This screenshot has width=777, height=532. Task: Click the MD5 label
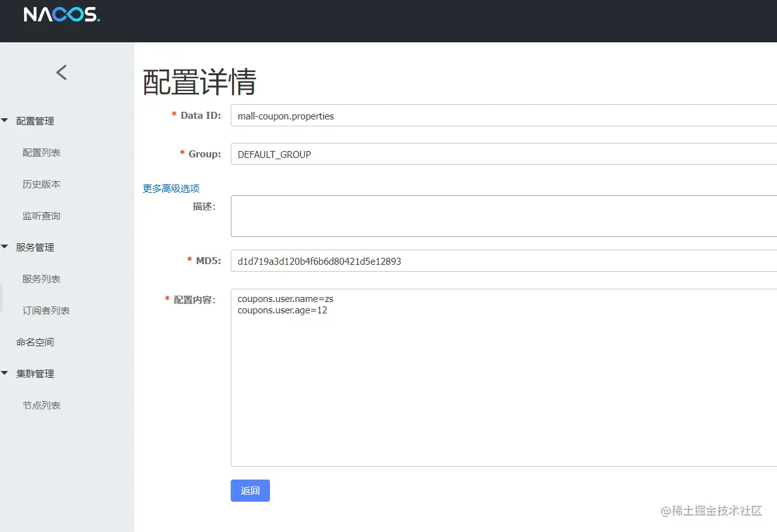[x=209, y=260]
